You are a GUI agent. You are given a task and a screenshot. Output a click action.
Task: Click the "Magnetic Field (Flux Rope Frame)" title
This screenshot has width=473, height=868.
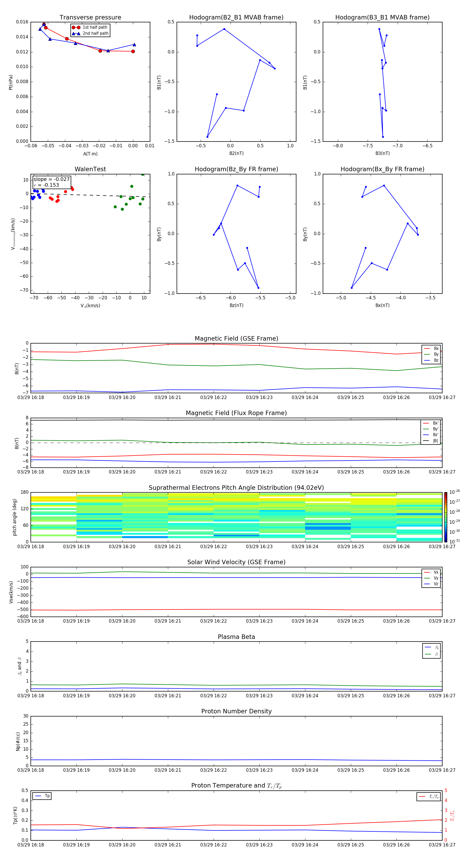(236, 413)
